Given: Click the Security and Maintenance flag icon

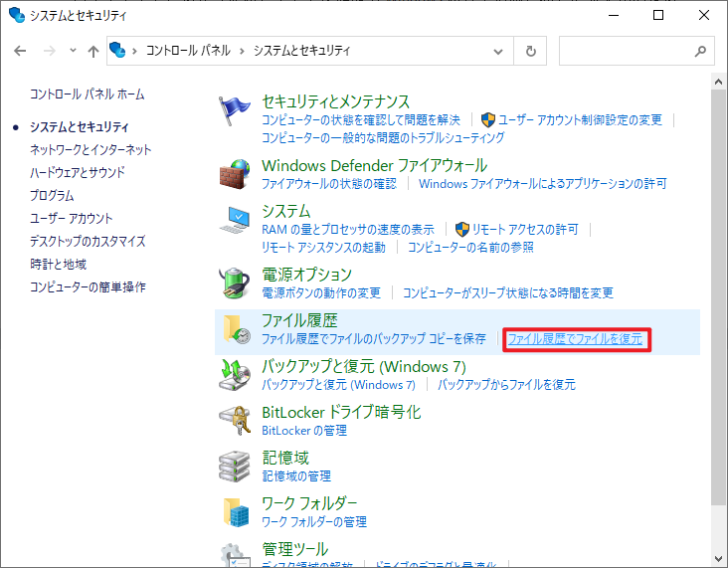Looking at the screenshot, I should [x=235, y=110].
